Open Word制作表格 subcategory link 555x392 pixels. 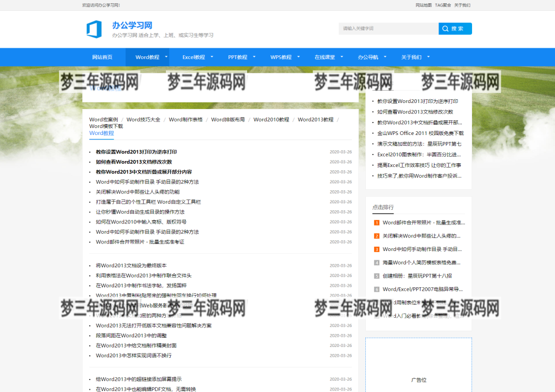click(x=185, y=120)
